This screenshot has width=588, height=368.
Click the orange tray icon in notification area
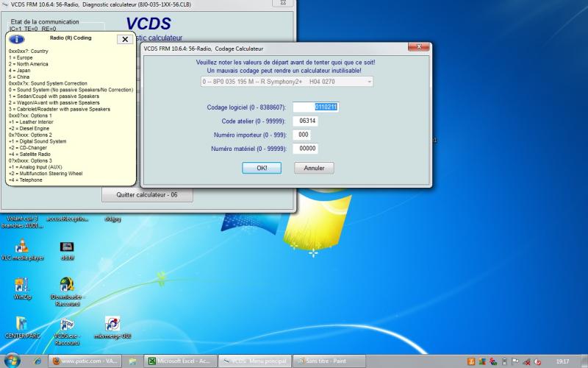pos(471,361)
